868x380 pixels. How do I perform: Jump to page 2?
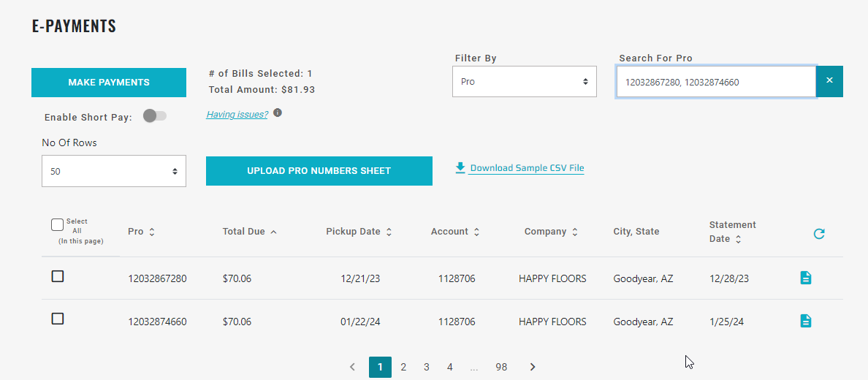point(403,367)
